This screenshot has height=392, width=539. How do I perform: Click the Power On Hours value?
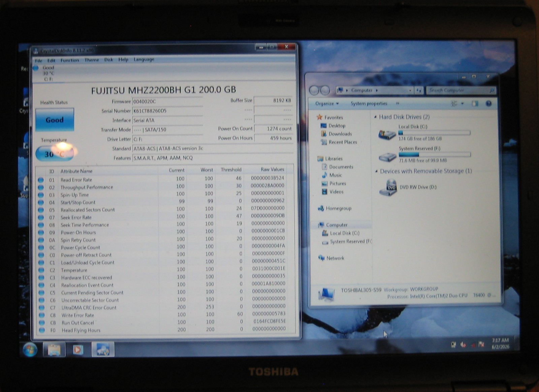point(273,138)
